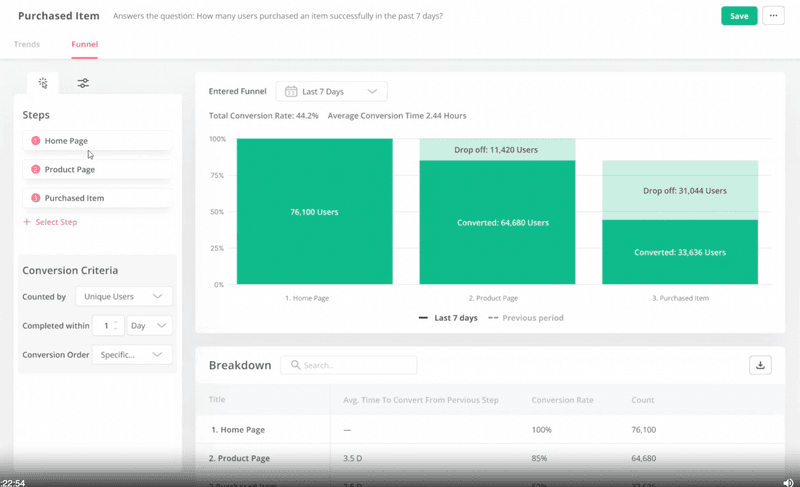Click the Breakdown search field
The height and width of the screenshot is (487, 800).
[355, 365]
